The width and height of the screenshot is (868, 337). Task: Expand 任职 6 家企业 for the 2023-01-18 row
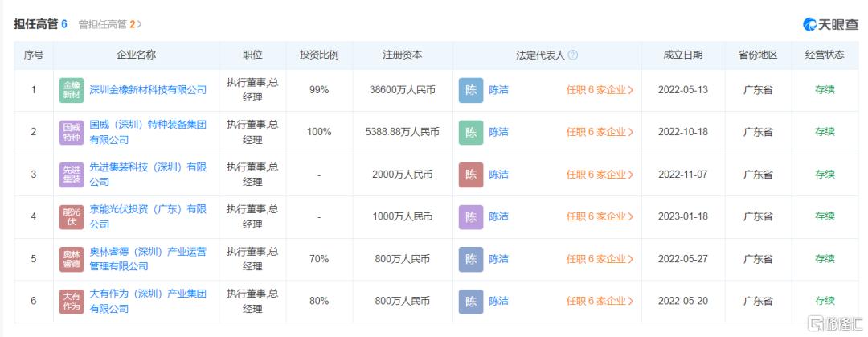coord(600,216)
